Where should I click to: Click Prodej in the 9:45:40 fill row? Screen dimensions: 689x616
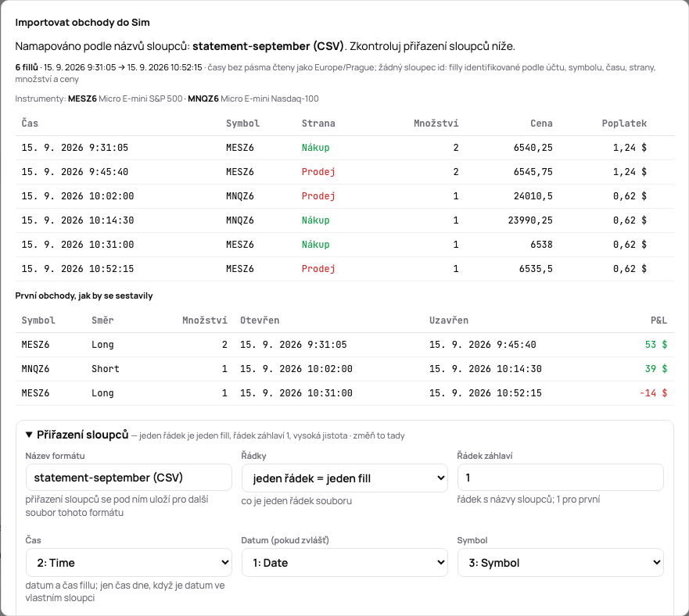318,172
